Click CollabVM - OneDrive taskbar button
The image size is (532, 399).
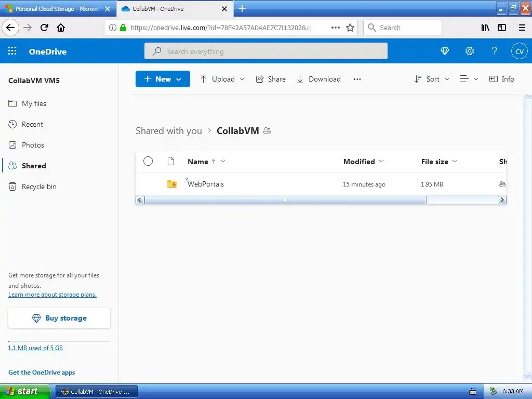(x=96, y=392)
